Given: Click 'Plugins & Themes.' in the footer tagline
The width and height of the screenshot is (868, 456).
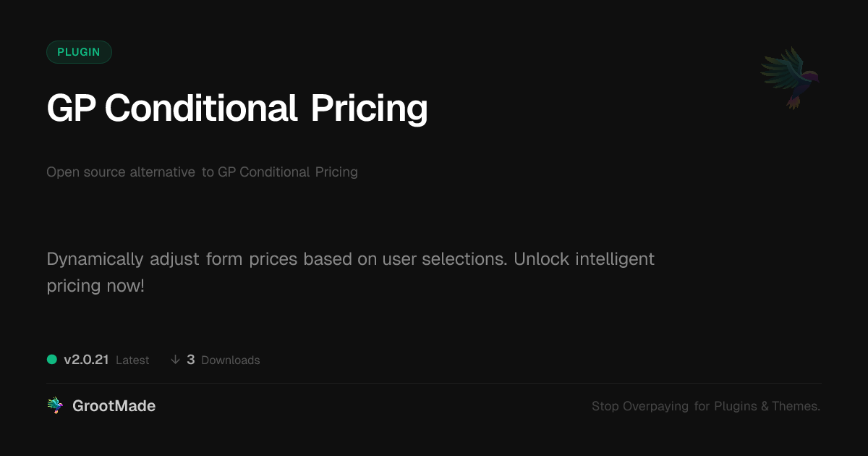Looking at the screenshot, I should [767, 407].
